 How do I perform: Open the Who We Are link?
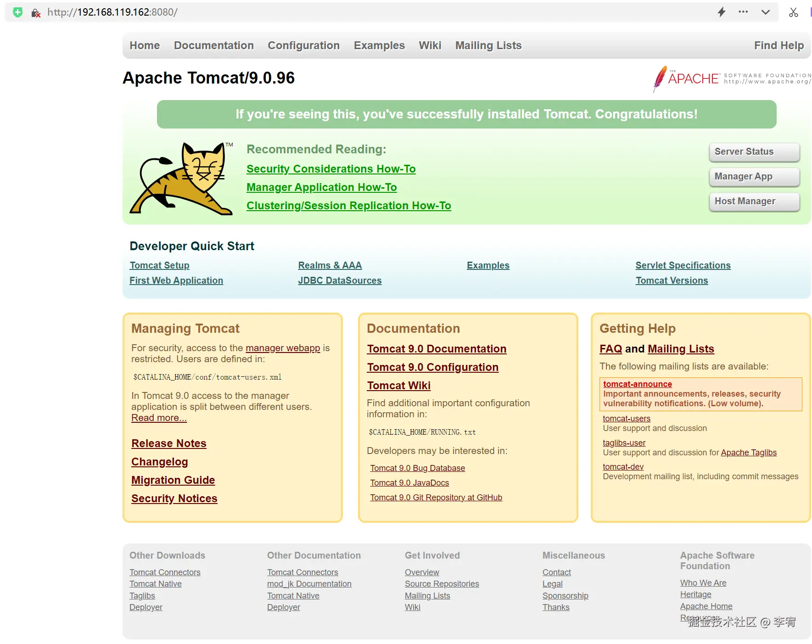pyautogui.click(x=703, y=583)
